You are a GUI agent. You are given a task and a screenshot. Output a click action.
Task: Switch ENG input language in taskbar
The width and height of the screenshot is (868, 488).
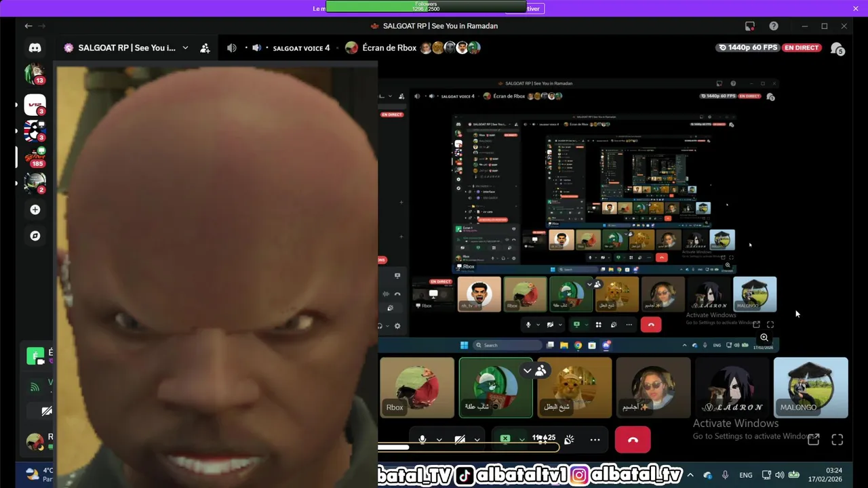(x=745, y=475)
